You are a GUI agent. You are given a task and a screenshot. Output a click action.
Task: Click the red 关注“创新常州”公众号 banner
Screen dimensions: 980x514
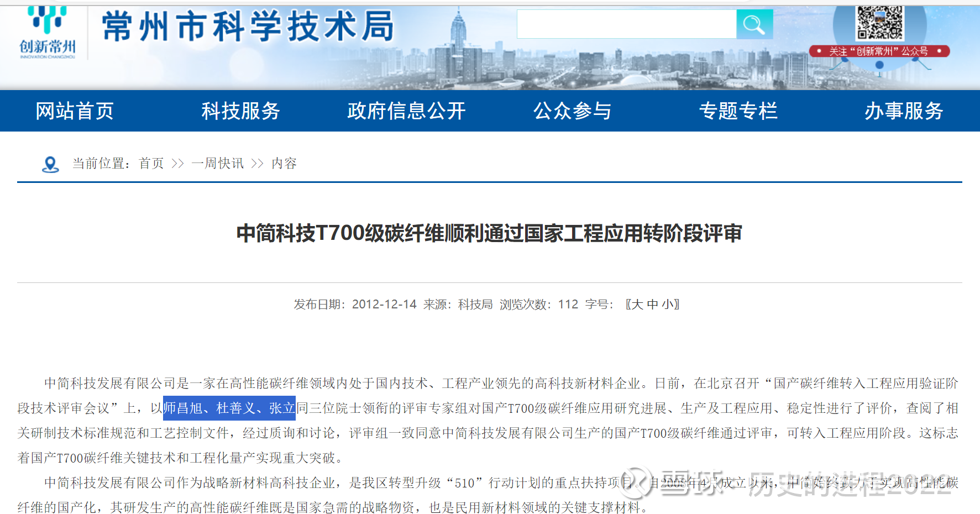[879, 51]
